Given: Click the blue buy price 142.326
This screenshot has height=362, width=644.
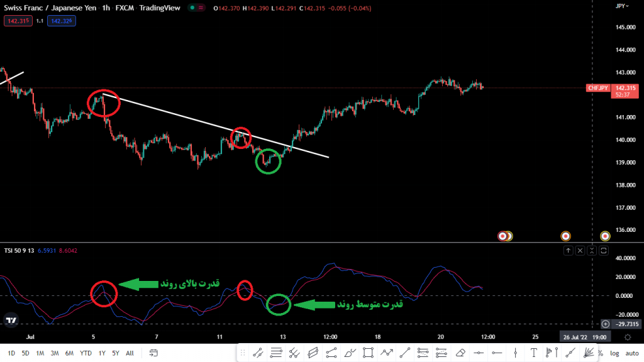Looking at the screenshot, I should (x=62, y=21).
